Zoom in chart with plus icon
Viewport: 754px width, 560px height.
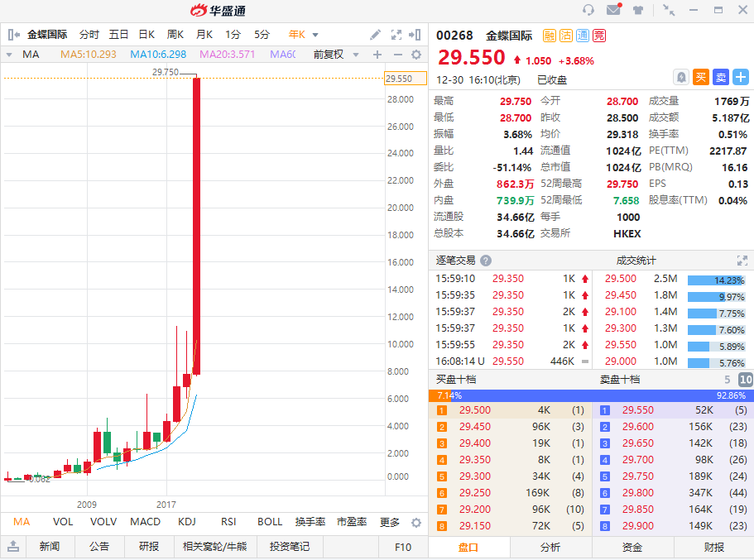(x=377, y=55)
